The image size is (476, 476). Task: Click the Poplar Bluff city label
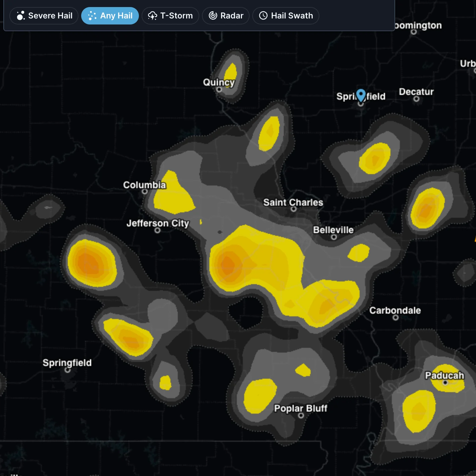[x=301, y=408]
